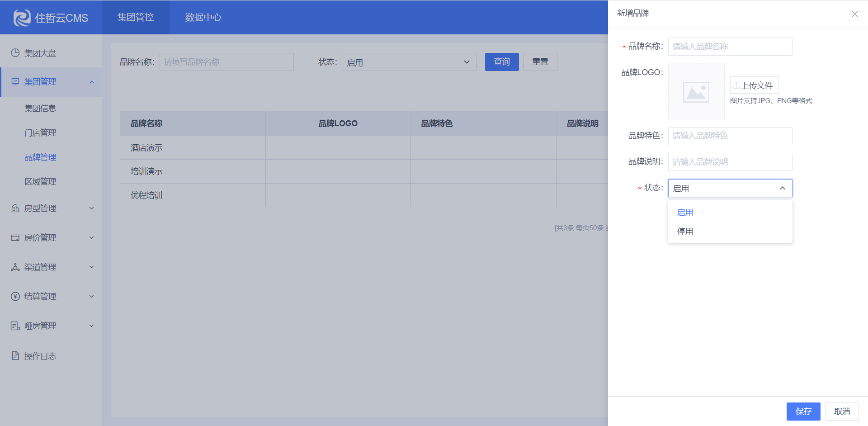Expand the 房型管理 submenu arrow
Viewport: 868px width, 426px height.
(x=92, y=208)
